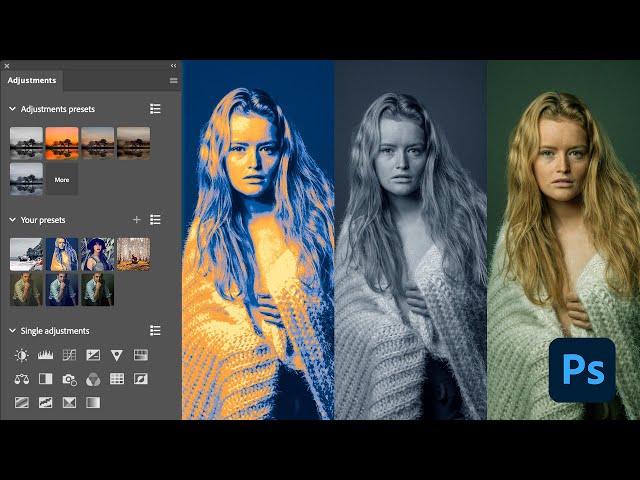Add a Levels adjustment

tap(45, 355)
